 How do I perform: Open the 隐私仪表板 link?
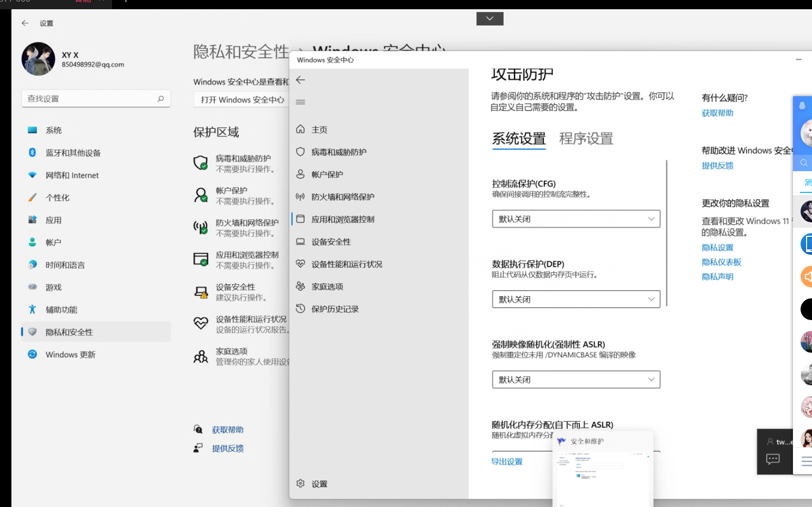pos(721,262)
